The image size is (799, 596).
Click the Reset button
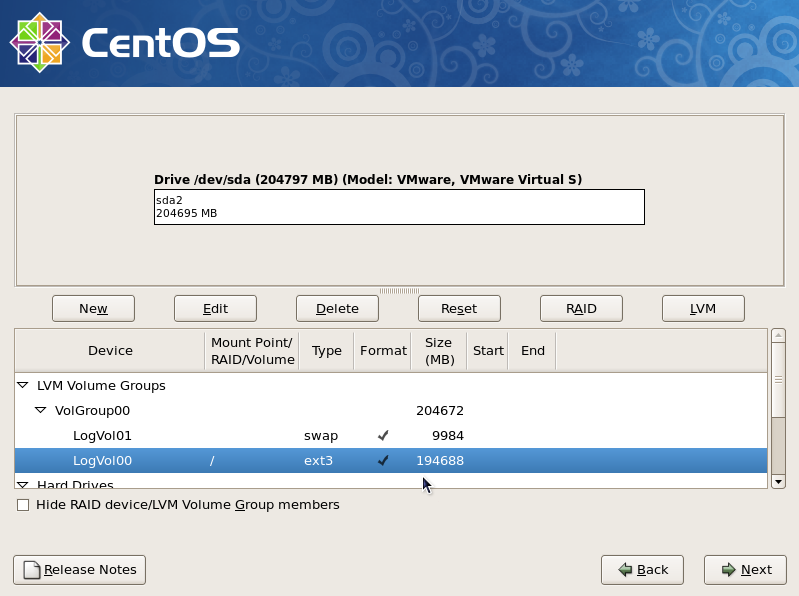coord(459,309)
